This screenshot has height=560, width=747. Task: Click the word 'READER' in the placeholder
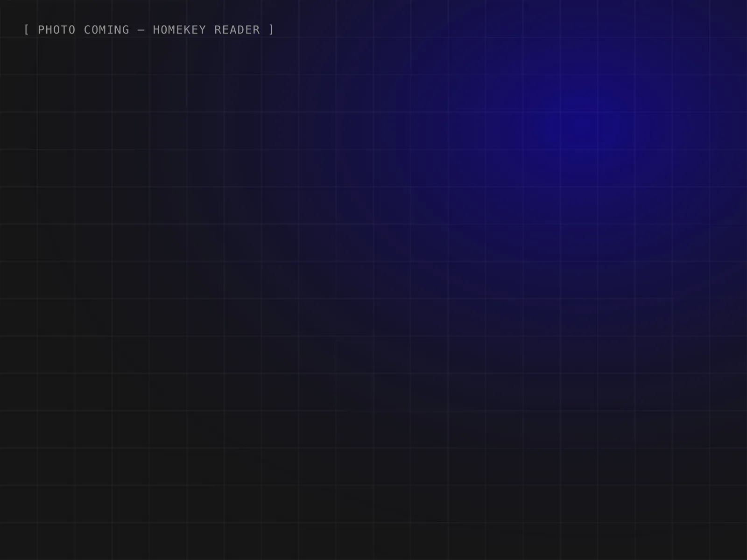237,30
